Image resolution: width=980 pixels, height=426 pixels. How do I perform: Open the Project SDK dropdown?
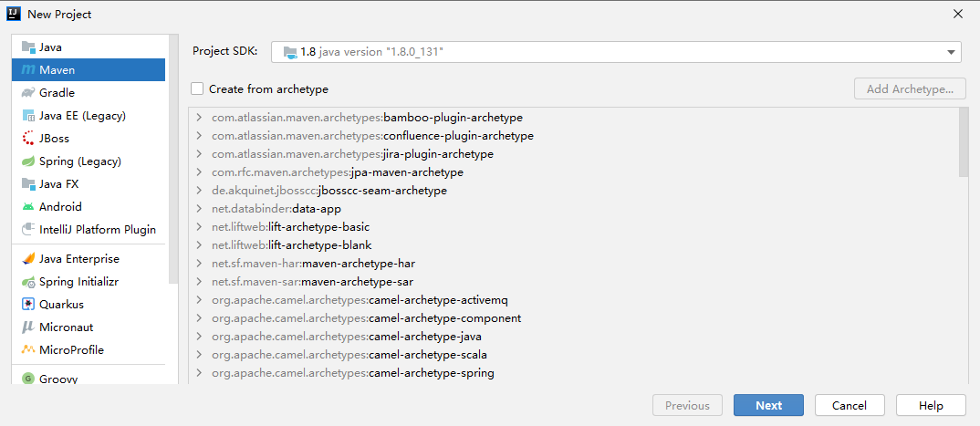click(x=616, y=52)
